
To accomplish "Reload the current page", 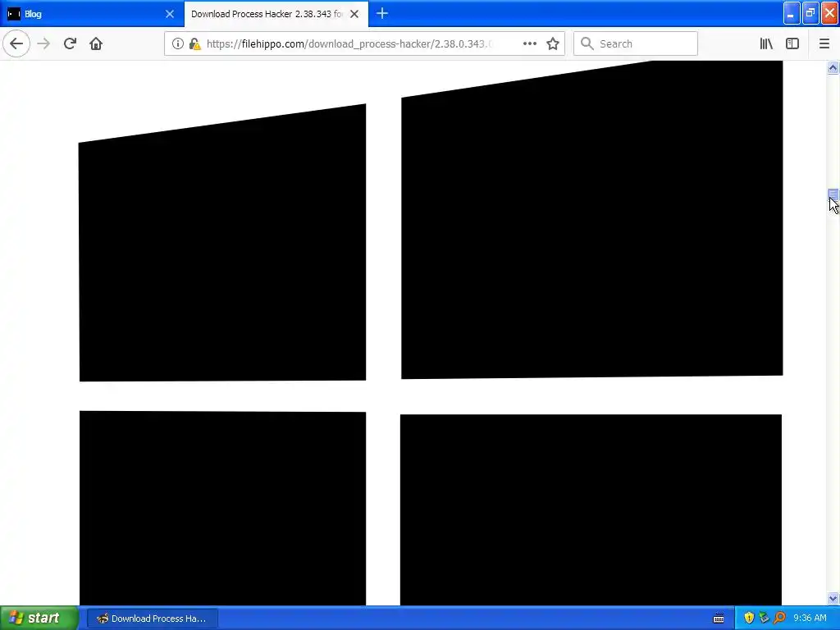I will click(70, 43).
